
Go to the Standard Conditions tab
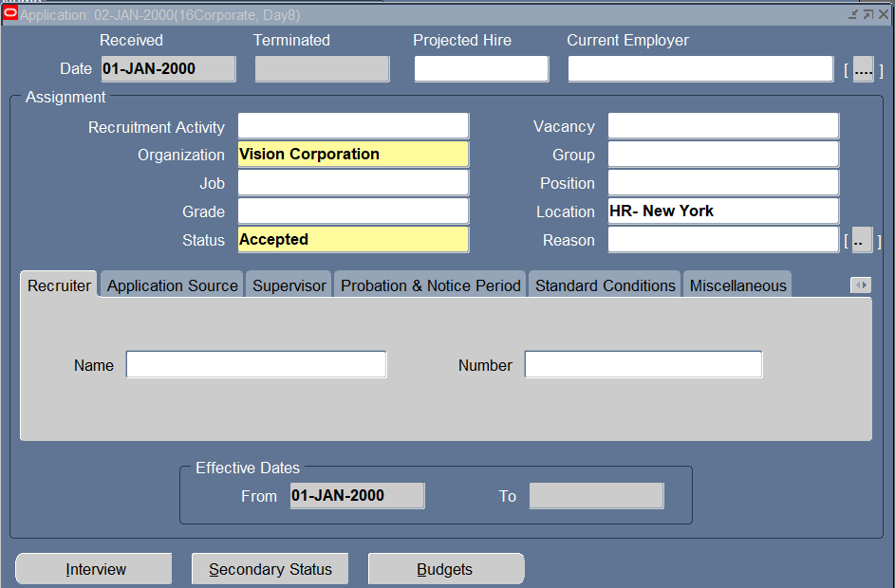pyautogui.click(x=605, y=285)
